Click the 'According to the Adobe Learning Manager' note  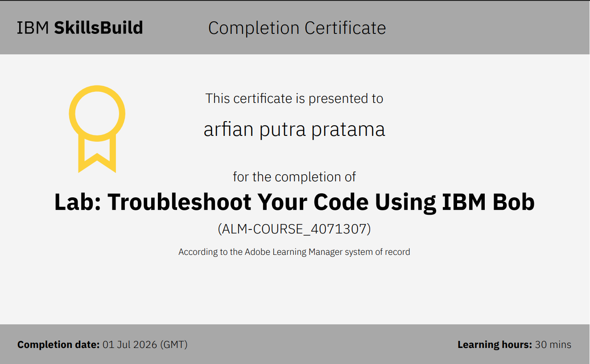(294, 252)
